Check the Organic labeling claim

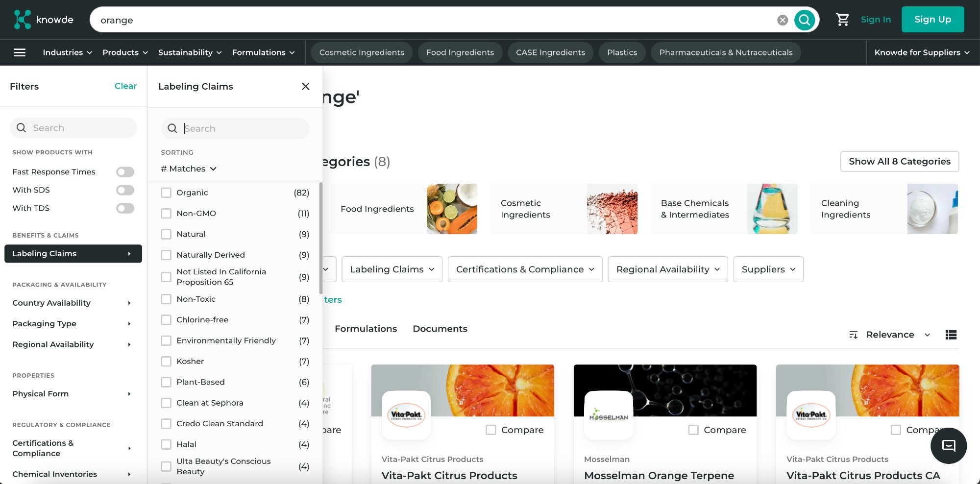click(x=166, y=193)
